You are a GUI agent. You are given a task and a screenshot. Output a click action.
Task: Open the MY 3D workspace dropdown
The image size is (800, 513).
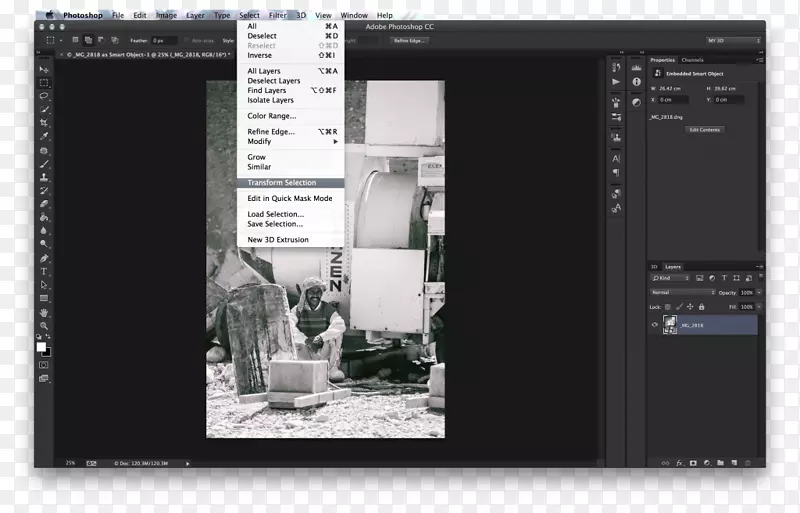[734, 40]
